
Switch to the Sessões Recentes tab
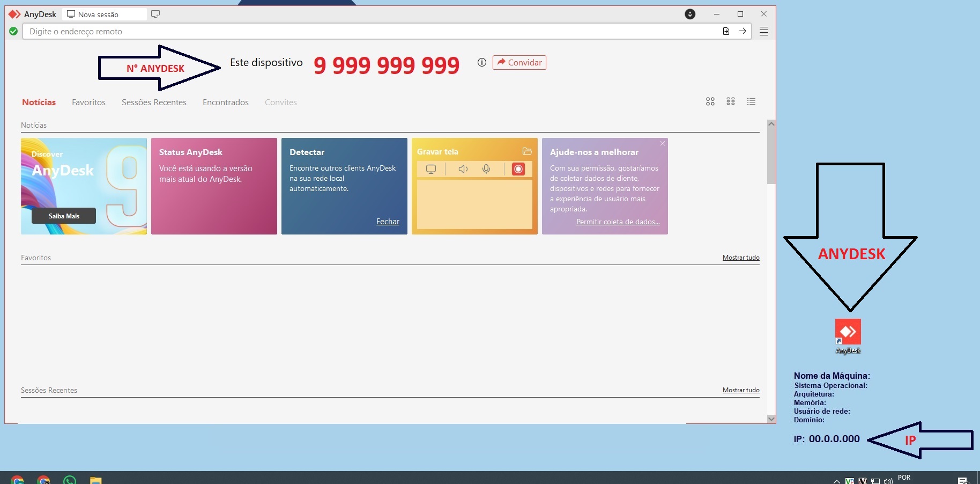point(154,102)
